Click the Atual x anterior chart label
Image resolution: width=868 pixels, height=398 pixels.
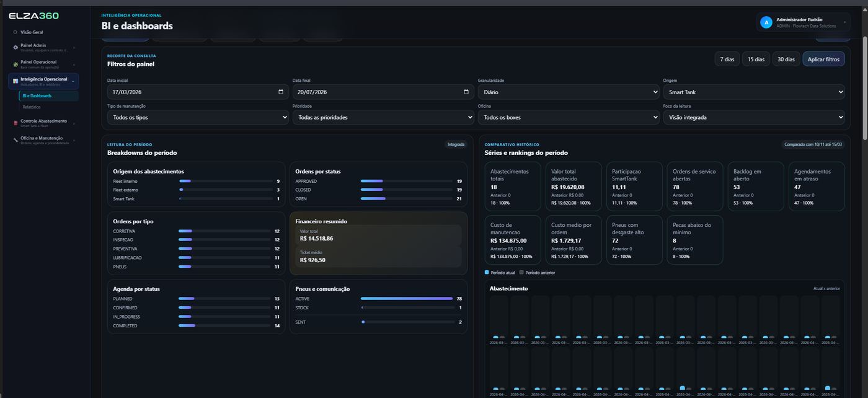point(826,289)
